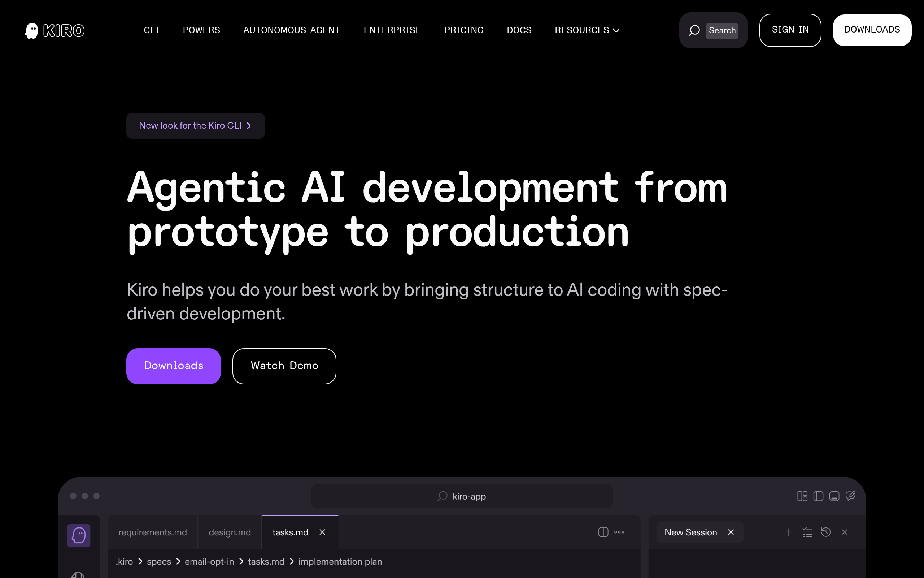This screenshot has height=578, width=924.
Task: Click the split editor icon
Action: click(603, 532)
